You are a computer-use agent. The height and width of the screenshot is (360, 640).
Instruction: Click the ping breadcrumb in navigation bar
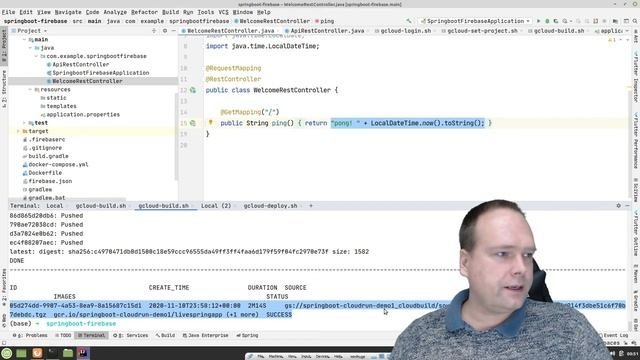(x=324, y=21)
